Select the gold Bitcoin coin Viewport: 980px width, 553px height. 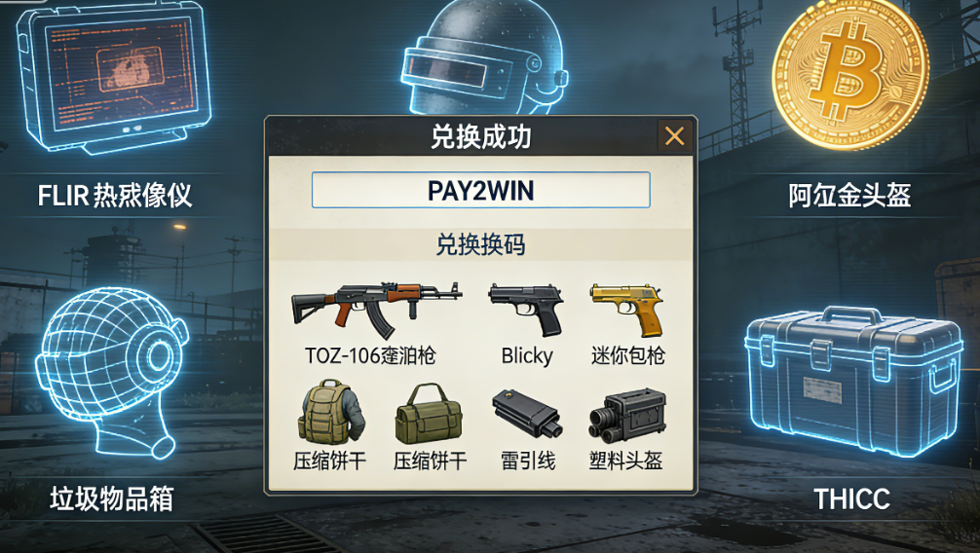(850, 74)
